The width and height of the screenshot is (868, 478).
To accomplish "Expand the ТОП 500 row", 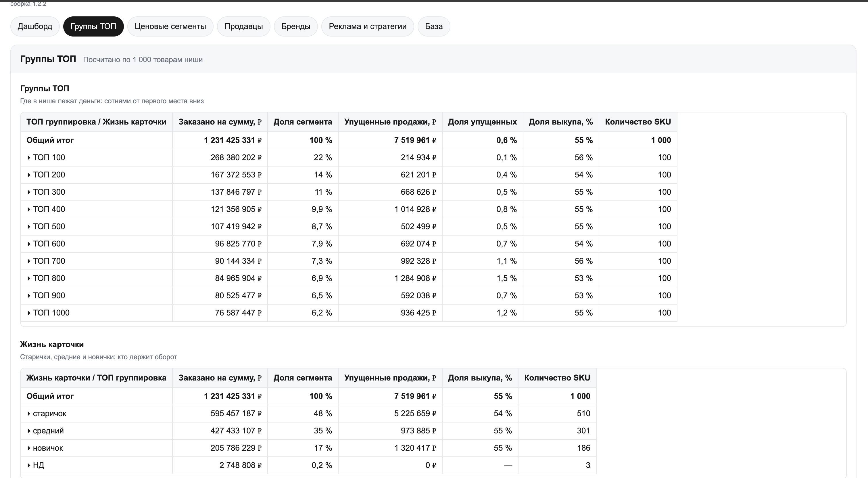I will pyautogui.click(x=29, y=227).
